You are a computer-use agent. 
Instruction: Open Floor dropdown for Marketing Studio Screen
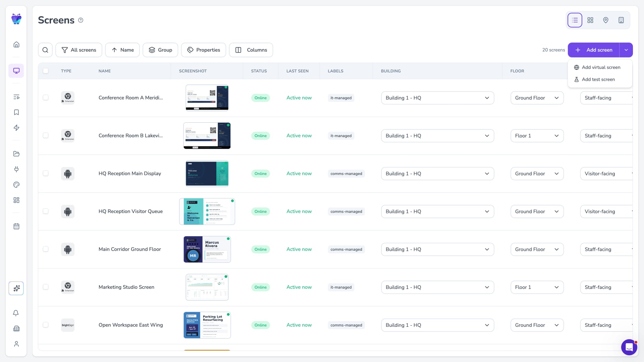537,287
